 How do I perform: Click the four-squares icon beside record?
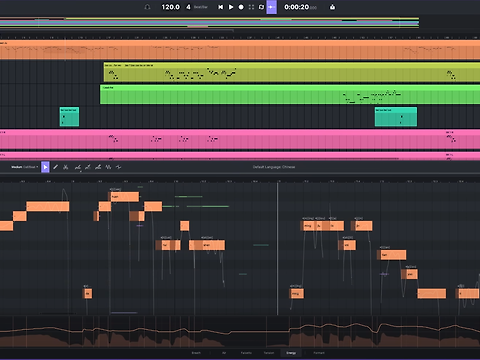251,7
